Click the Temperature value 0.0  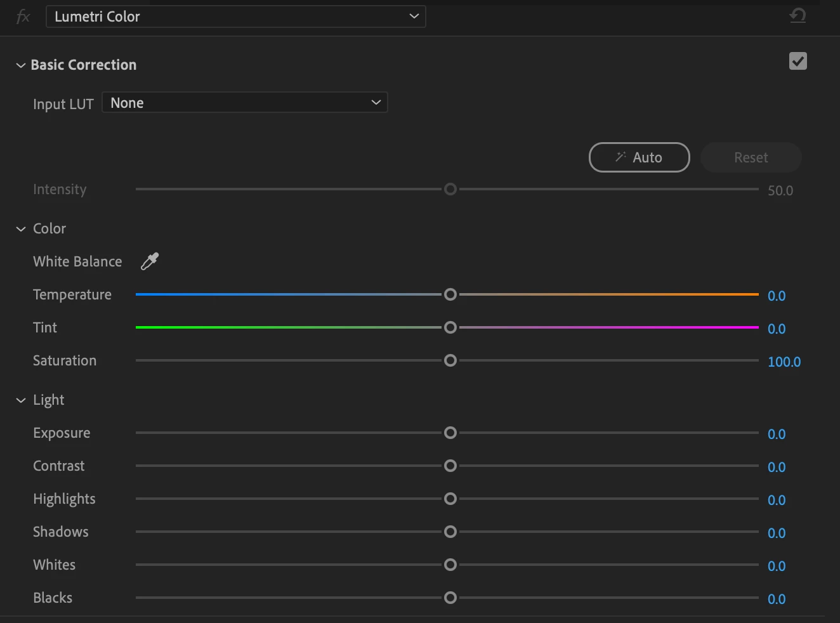pyautogui.click(x=777, y=296)
